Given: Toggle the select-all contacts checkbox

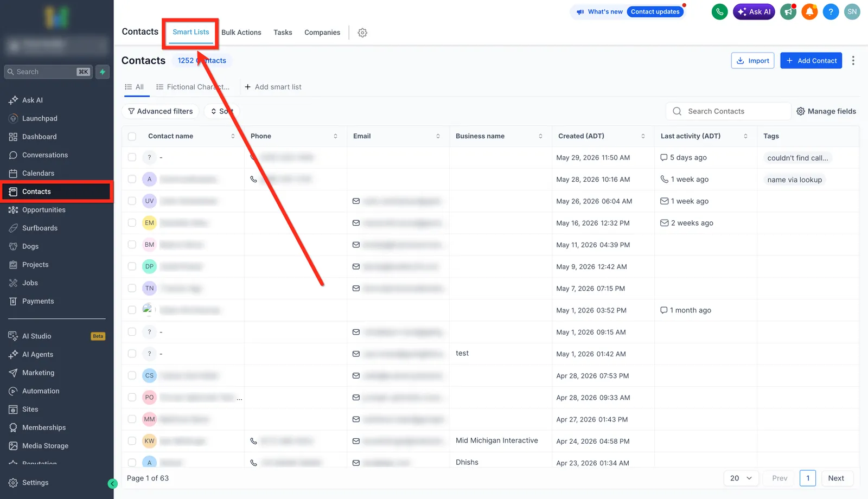Looking at the screenshot, I should tap(132, 136).
